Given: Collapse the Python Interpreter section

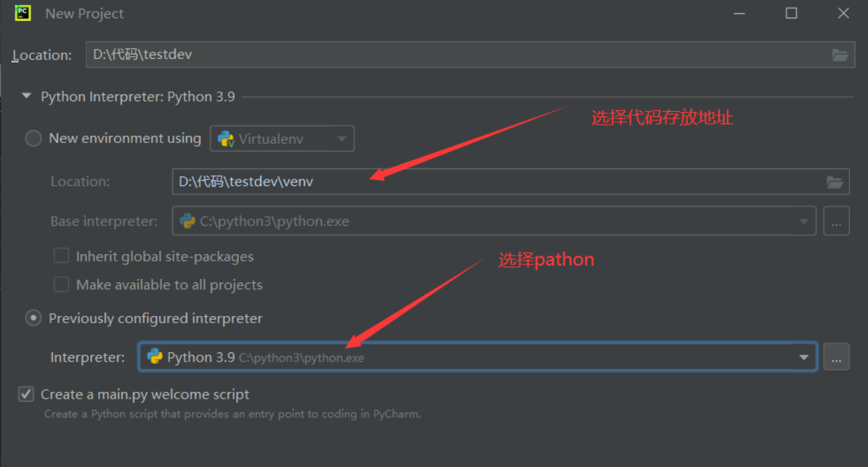Looking at the screenshot, I should (26, 96).
